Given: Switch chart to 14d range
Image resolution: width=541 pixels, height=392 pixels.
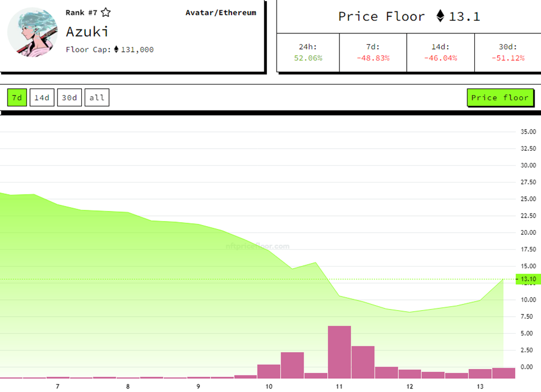Looking at the screenshot, I should (x=41, y=98).
